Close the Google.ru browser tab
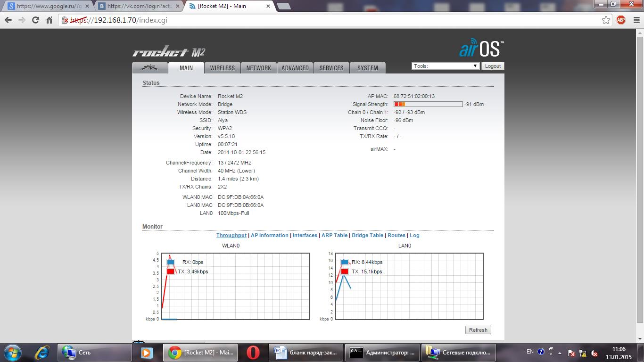This screenshot has height=362, width=644. 87,6
